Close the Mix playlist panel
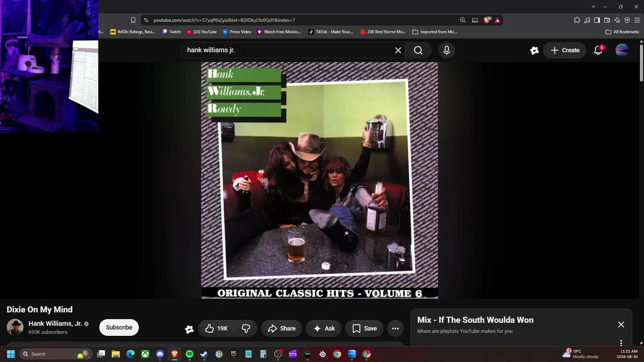This screenshot has height=362, width=644. pyautogui.click(x=621, y=324)
